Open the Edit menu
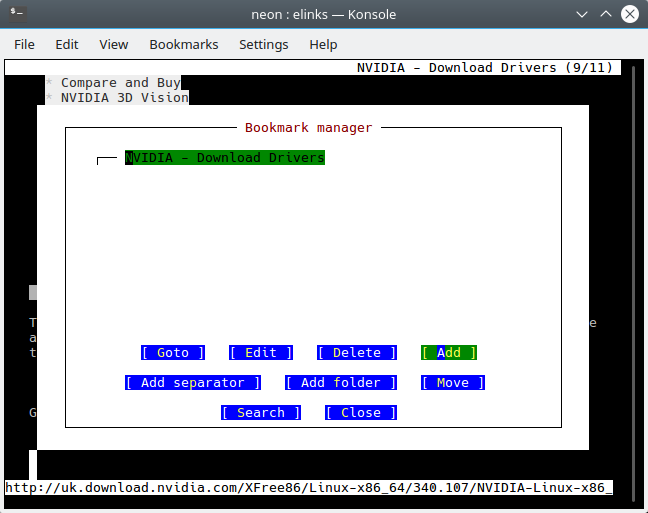The width and height of the screenshot is (648, 513). pyautogui.click(x=67, y=44)
